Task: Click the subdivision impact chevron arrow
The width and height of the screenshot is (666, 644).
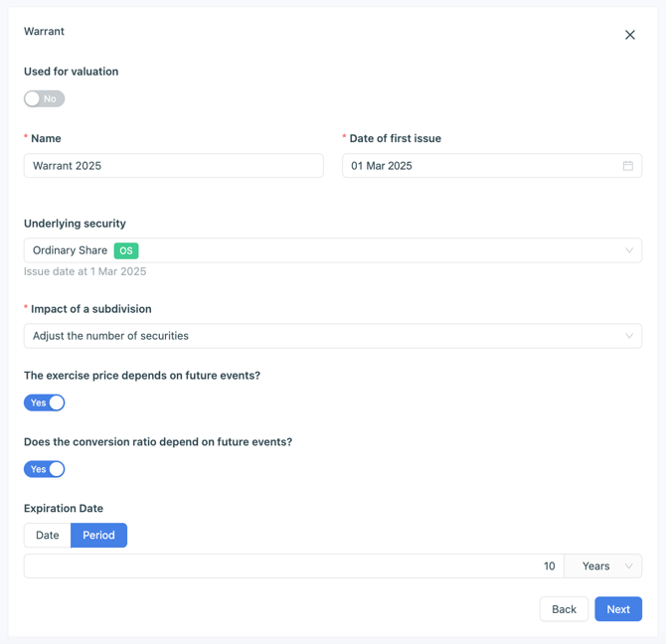Action: click(x=629, y=336)
